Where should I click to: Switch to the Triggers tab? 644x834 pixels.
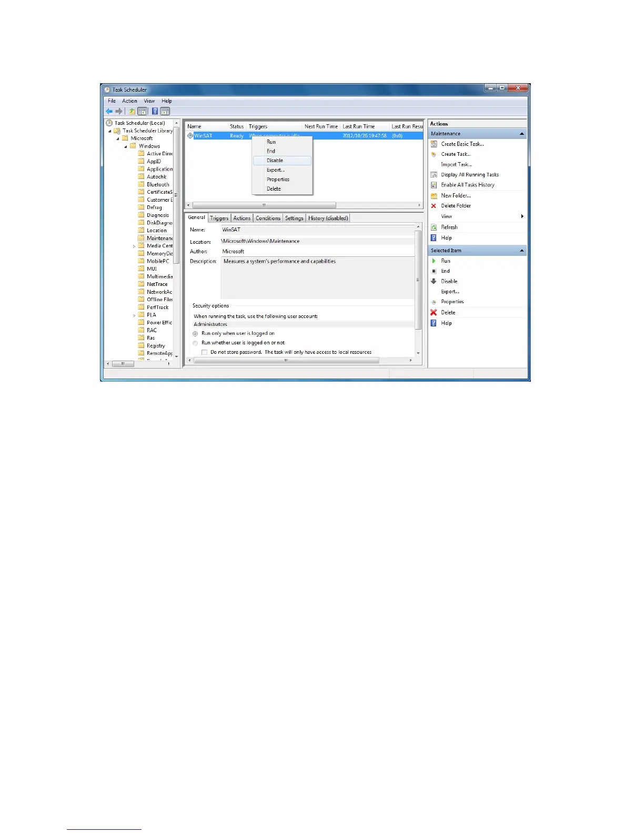(x=219, y=218)
